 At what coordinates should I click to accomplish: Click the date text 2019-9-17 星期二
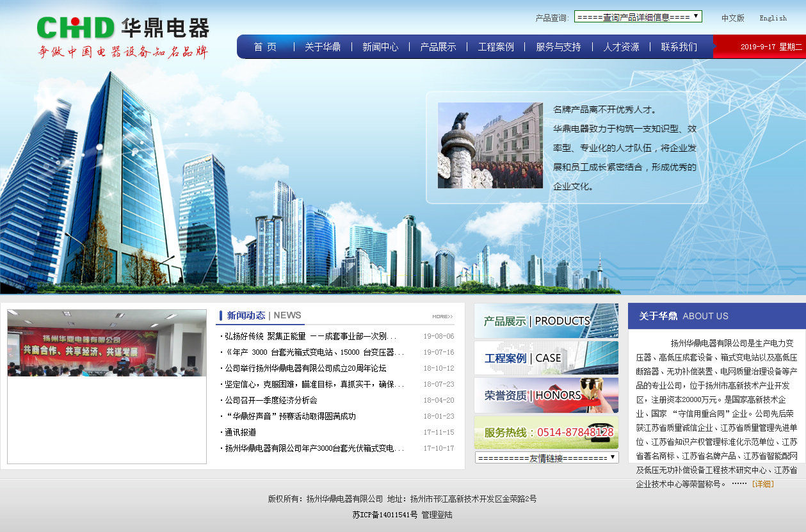[x=771, y=47]
